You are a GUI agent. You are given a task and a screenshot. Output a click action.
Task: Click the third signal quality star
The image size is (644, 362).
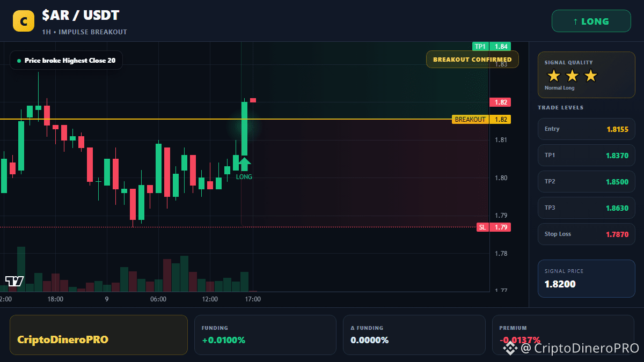[590, 76]
